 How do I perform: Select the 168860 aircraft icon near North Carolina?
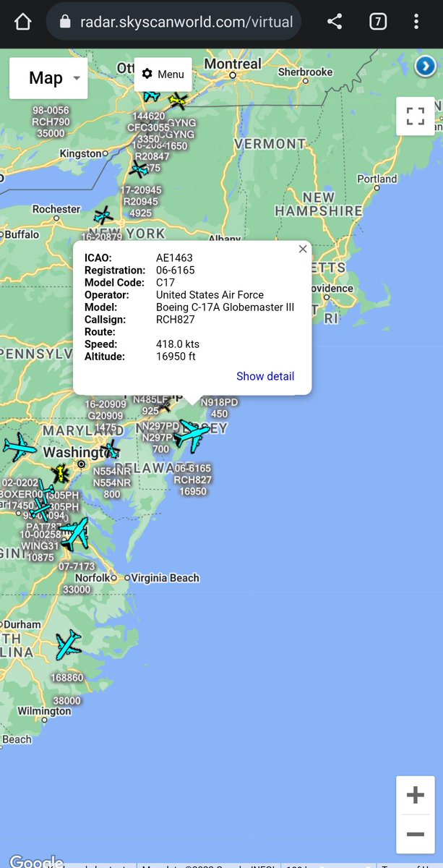(x=69, y=644)
